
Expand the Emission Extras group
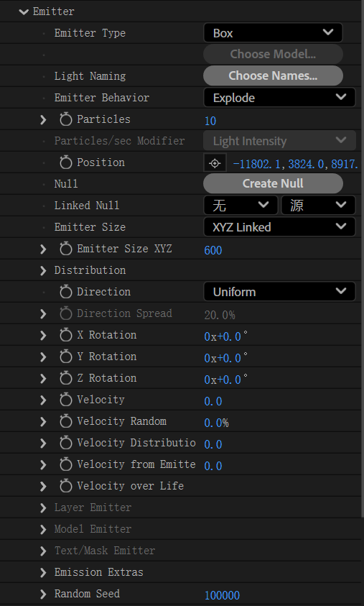point(43,572)
